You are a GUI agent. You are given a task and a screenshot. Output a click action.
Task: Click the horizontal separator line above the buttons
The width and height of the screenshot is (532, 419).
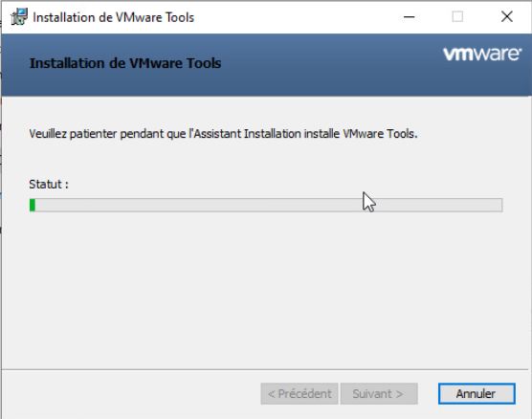[x=265, y=369]
